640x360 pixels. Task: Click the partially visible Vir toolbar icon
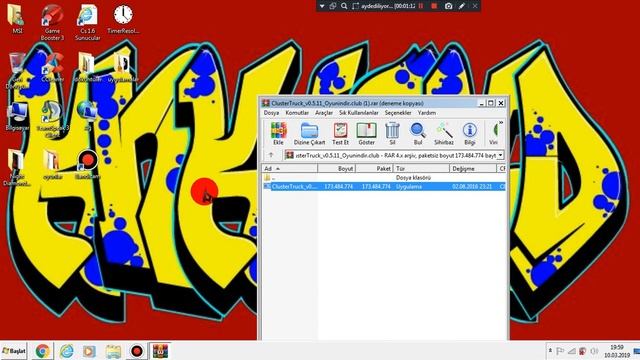coord(493,133)
